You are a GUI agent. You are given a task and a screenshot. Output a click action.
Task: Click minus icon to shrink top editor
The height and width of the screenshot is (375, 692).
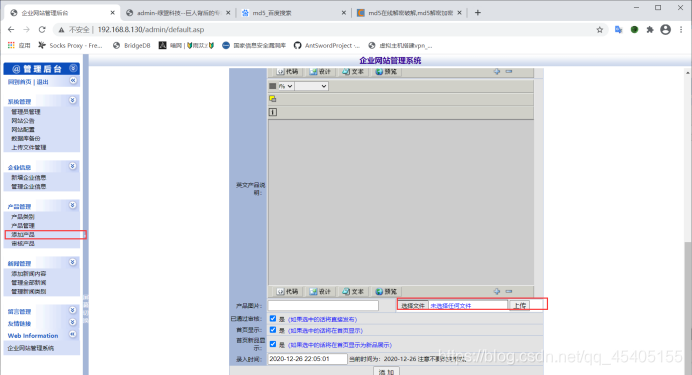(x=509, y=71)
